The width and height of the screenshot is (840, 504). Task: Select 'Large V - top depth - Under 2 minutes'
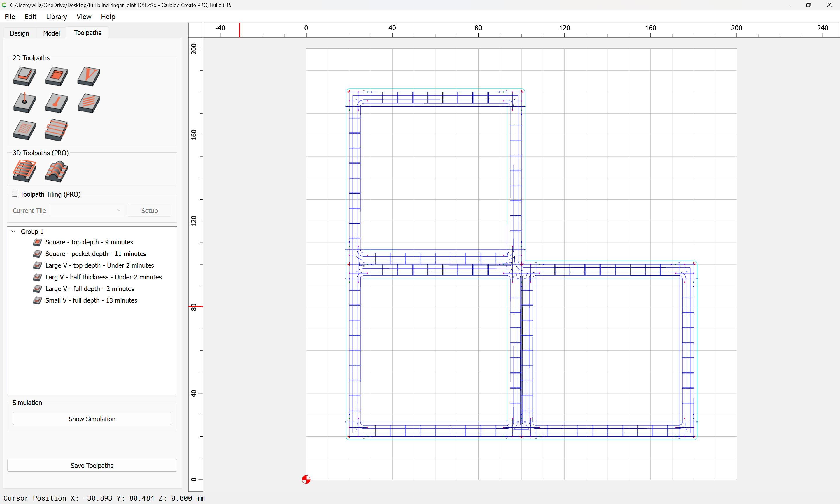(x=99, y=265)
